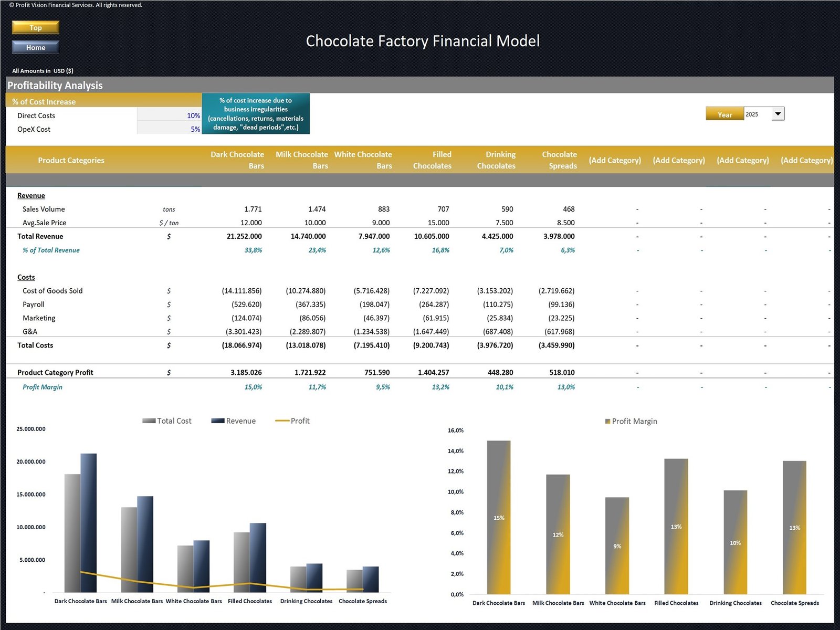The image size is (840, 630).
Task: Click the teal cost increase note box
Action: (256, 114)
